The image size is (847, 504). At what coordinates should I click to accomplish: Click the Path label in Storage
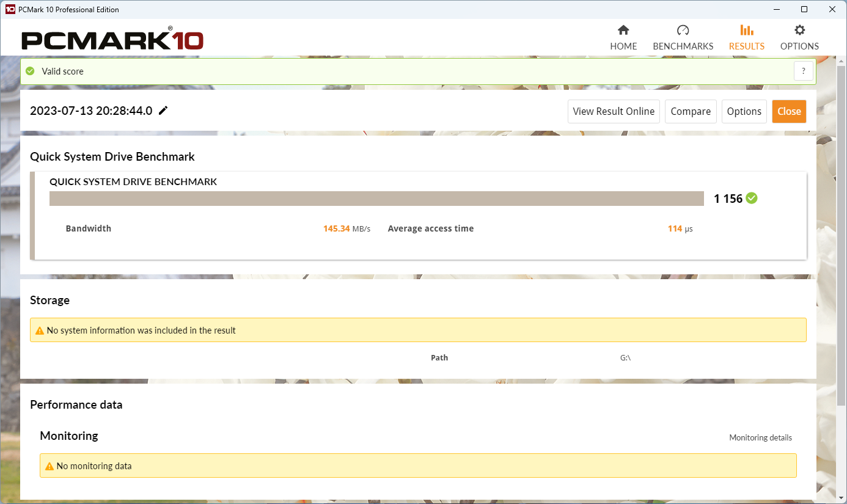pos(439,357)
